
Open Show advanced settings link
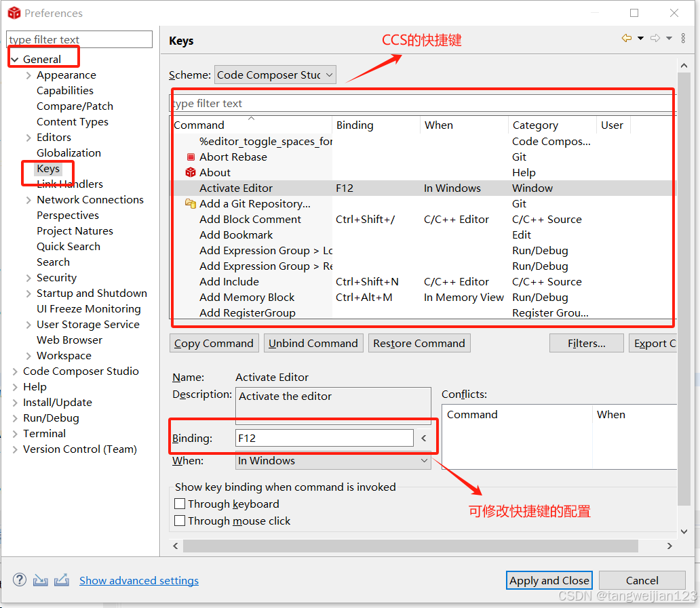click(x=139, y=580)
